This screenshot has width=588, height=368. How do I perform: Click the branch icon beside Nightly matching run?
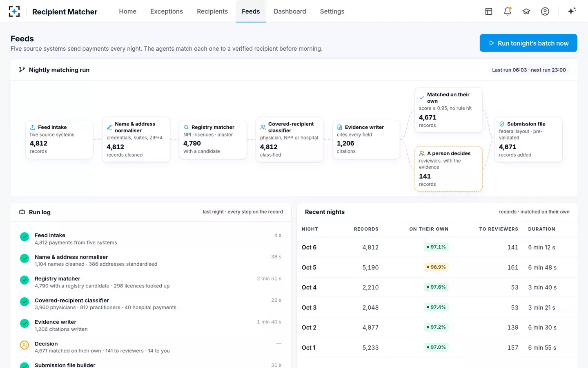click(x=22, y=70)
